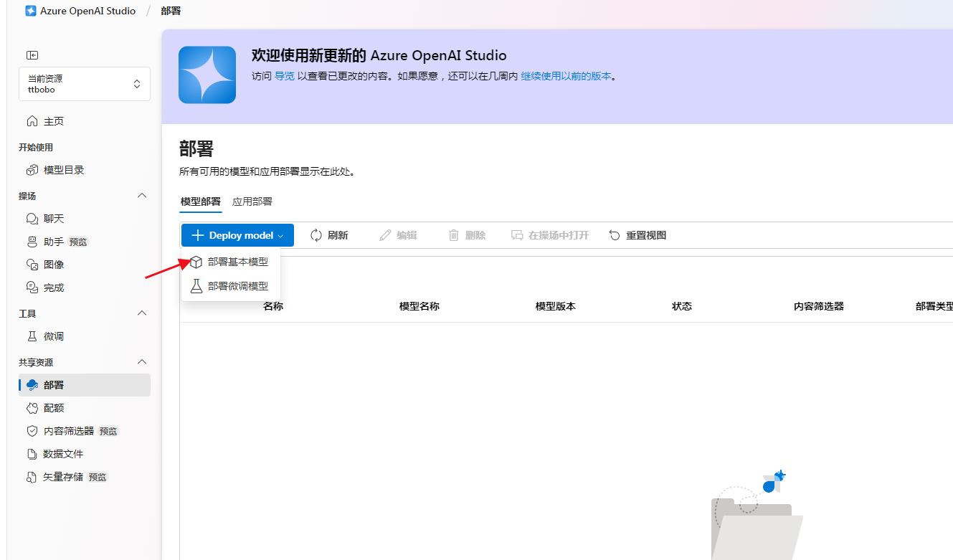The width and height of the screenshot is (953, 560).
Task: Switch to the 应用部署 tab
Action: [252, 201]
